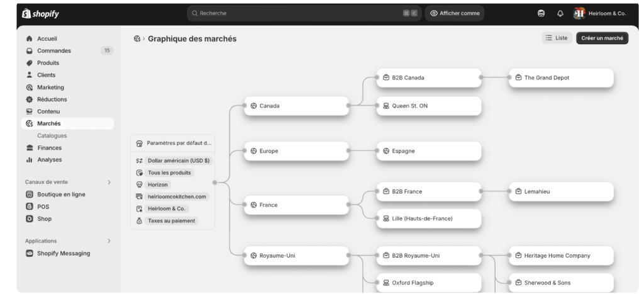This screenshot has width=644, height=294.
Task: Click the globe icon on Canada node
Action: (x=253, y=106)
